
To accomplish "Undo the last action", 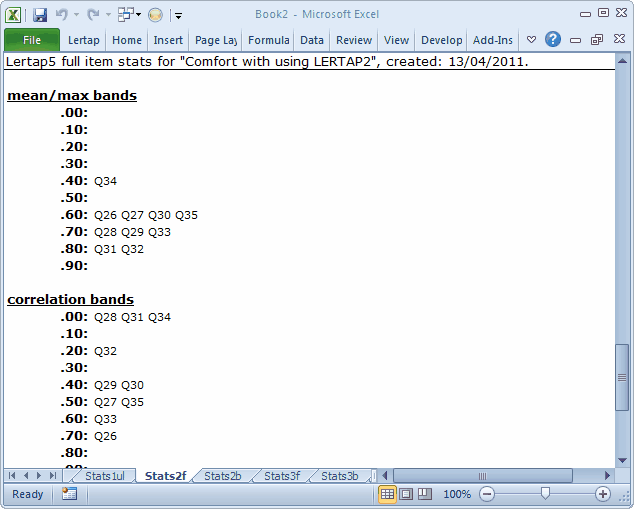I will (61, 15).
